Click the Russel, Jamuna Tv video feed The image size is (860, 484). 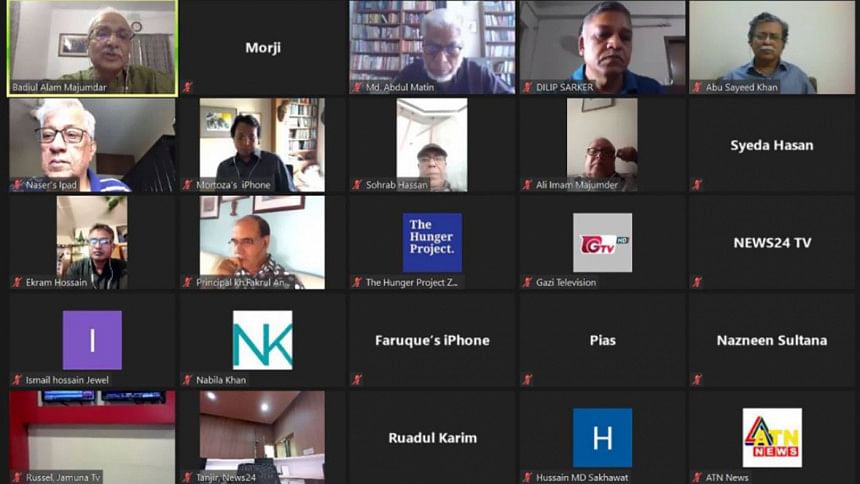point(92,437)
